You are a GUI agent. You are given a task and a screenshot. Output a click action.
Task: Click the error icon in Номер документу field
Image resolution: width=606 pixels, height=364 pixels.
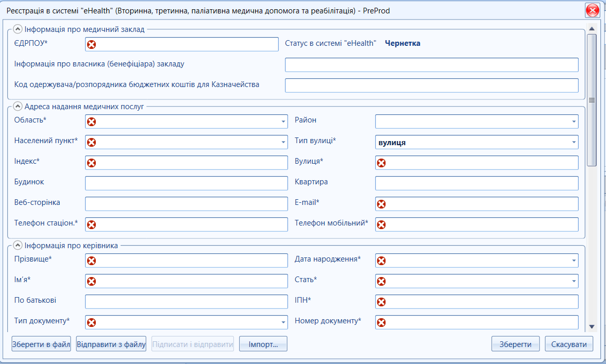(x=381, y=322)
